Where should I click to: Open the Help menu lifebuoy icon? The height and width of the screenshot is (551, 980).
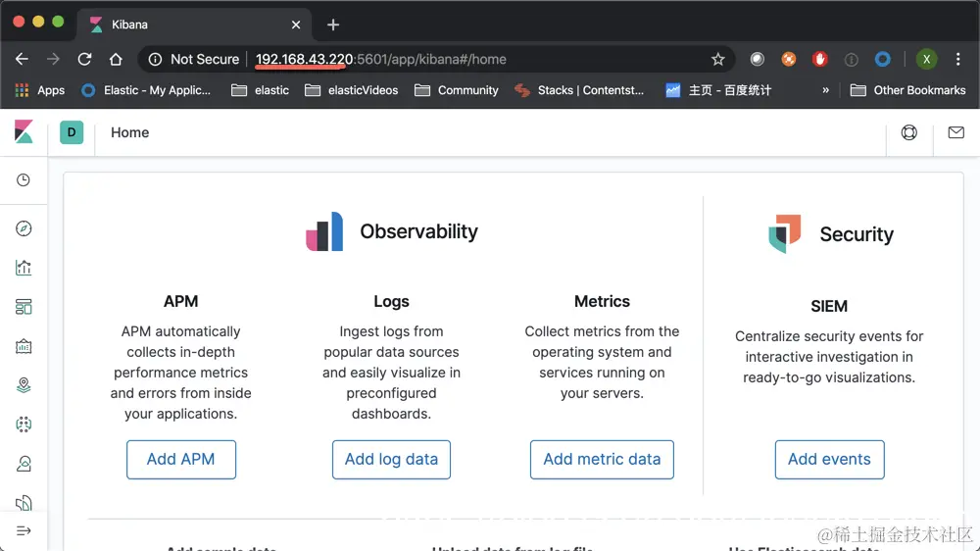tap(908, 132)
